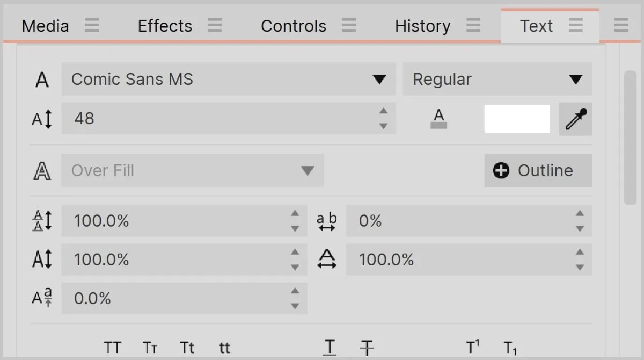Screen dimensions: 644x360
Task: Toggle Small Caps (Tт) text style
Action: coord(150,348)
